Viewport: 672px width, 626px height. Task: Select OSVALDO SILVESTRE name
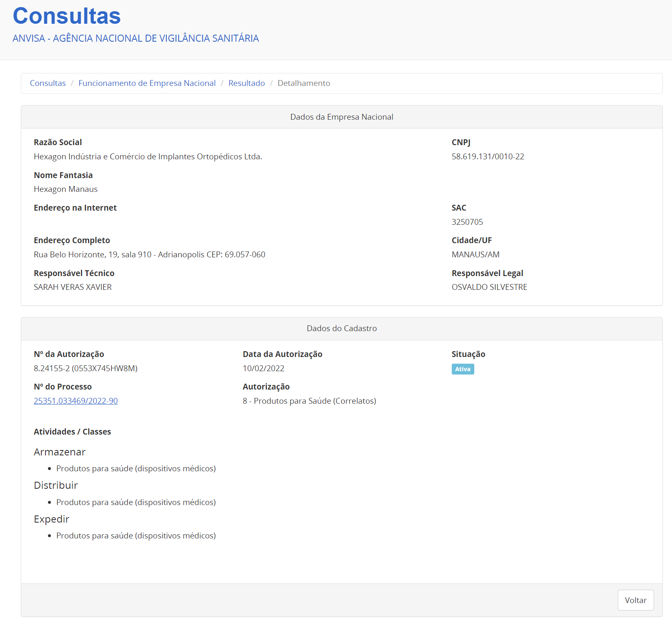pyautogui.click(x=489, y=287)
